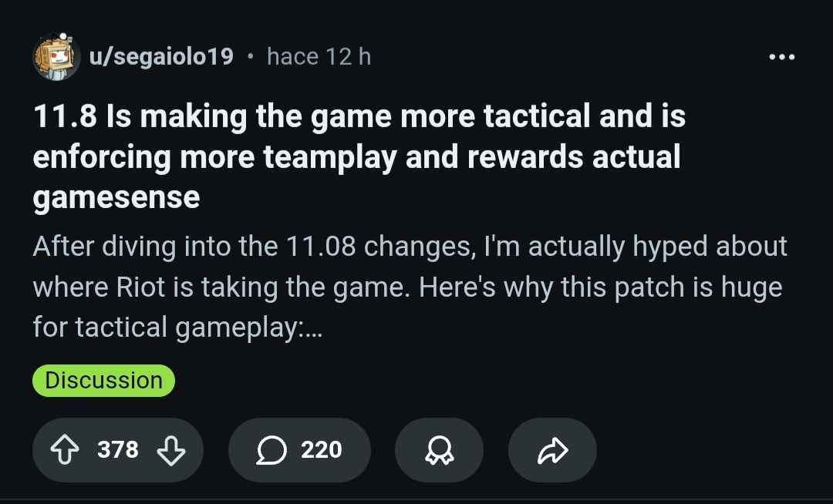Open the post via its bold title
The image size is (833, 504).
(x=359, y=156)
